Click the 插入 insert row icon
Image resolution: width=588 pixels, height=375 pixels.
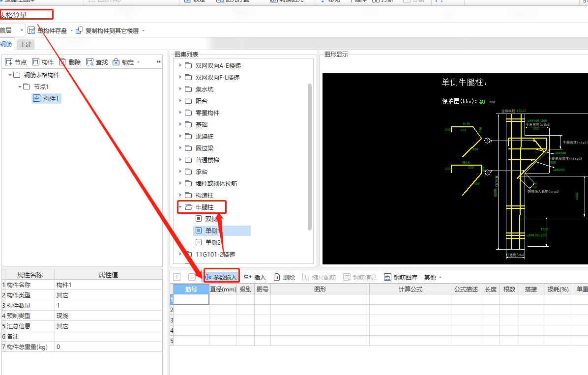[248, 277]
